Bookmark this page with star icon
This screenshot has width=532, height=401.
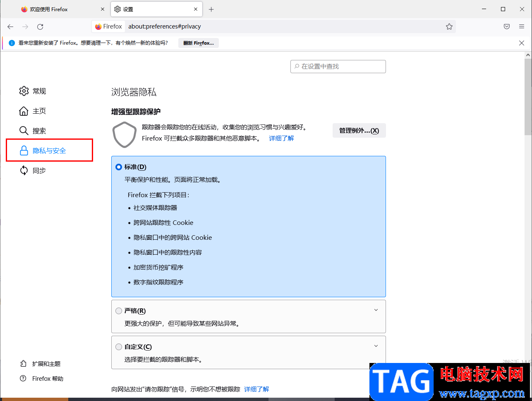pyautogui.click(x=449, y=26)
